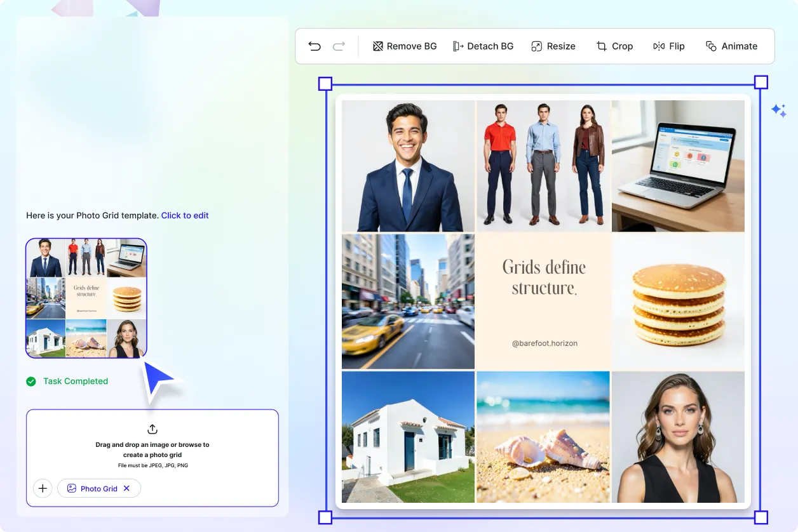The width and height of the screenshot is (798, 532).
Task: Click the upload arrow icon in the drop area
Action: pos(152,429)
